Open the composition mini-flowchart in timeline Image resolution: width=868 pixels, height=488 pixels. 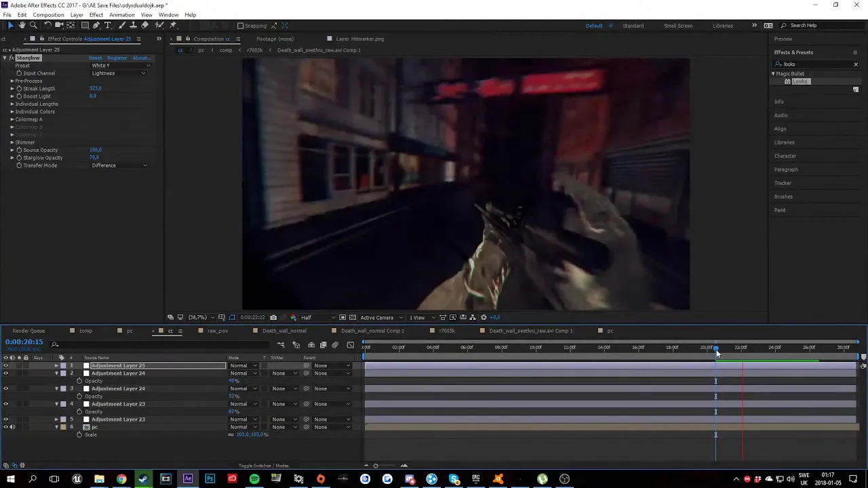[x=281, y=345]
